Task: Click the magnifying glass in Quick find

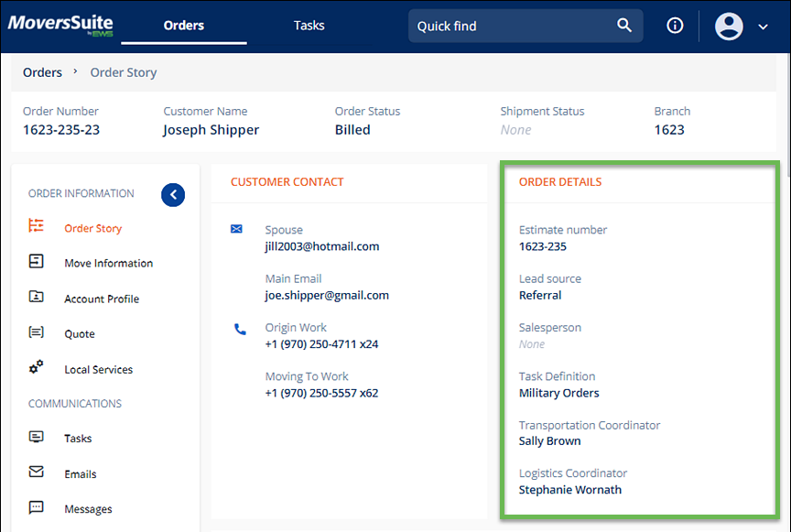Action: (624, 26)
